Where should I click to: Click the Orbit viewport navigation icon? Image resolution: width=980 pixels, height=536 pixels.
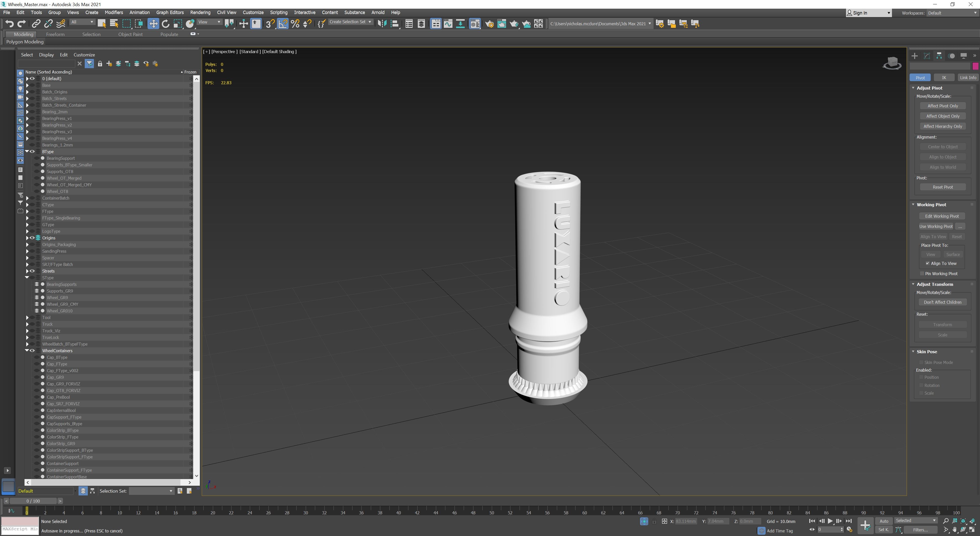pyautogui.click(x=963, y=530)
